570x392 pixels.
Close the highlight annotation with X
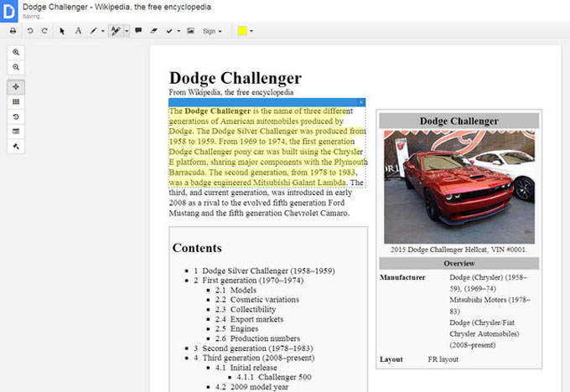[x=361, y=102]
